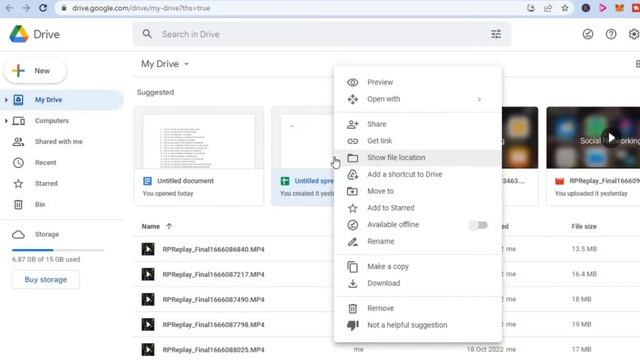Expand the Computers tree in sidebar
Image resolution: width=640 pixels, height=360 pixels.
click(6, 121)
